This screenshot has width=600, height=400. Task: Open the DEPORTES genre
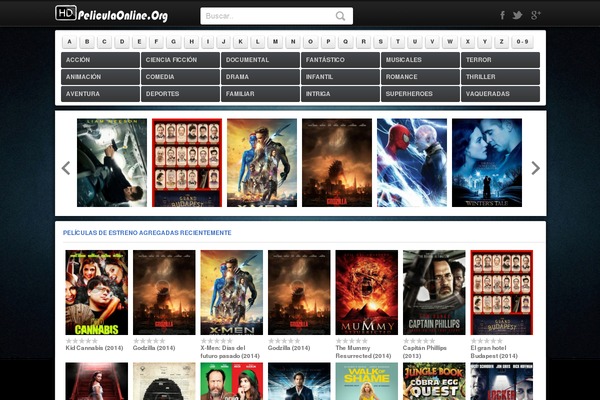(x=180, y=94)
